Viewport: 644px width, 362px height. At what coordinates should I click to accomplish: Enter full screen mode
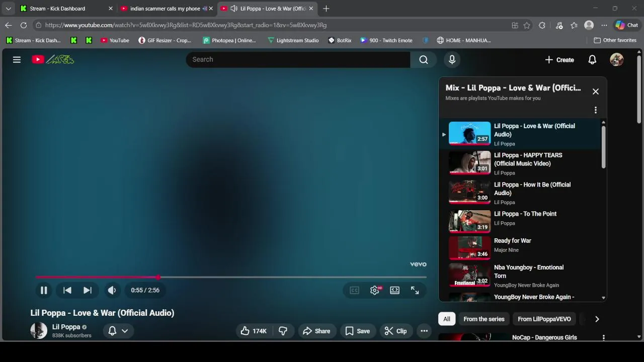tap(415, 290)
